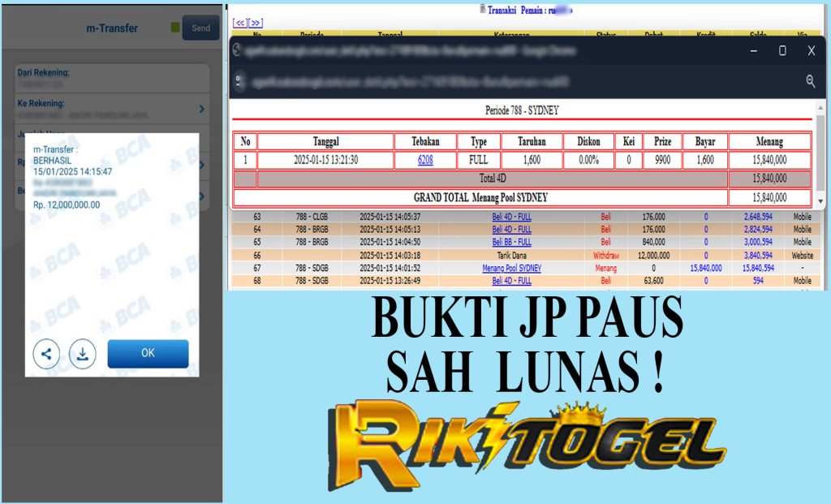The image size is (831, 504).
Task: Click saldo value 3,840,594
Action: tap(758, 256)
